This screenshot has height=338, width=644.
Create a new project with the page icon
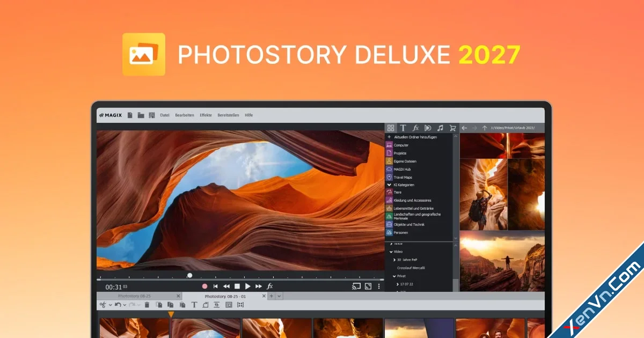point(130,115)
